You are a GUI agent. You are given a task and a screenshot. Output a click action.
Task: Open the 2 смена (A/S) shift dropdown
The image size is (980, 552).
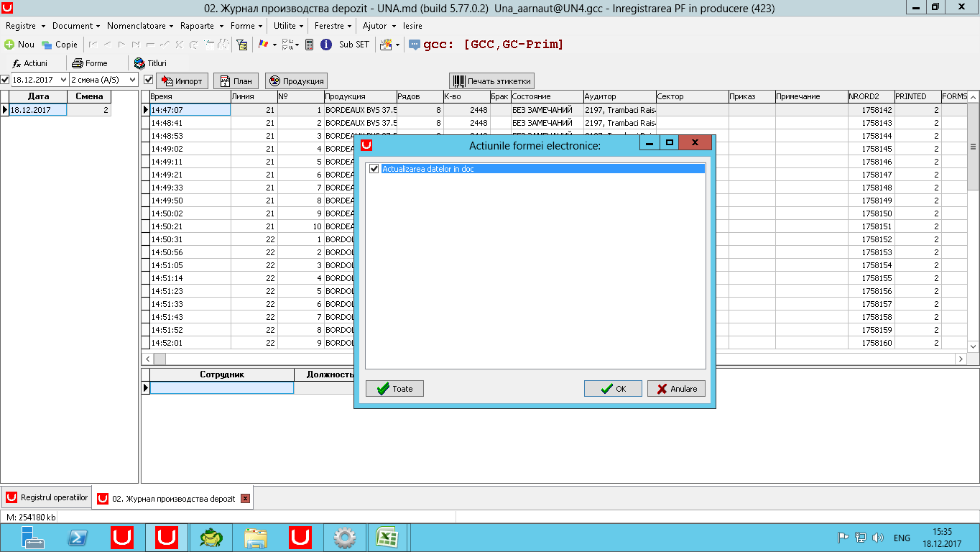tap(132, 80)
